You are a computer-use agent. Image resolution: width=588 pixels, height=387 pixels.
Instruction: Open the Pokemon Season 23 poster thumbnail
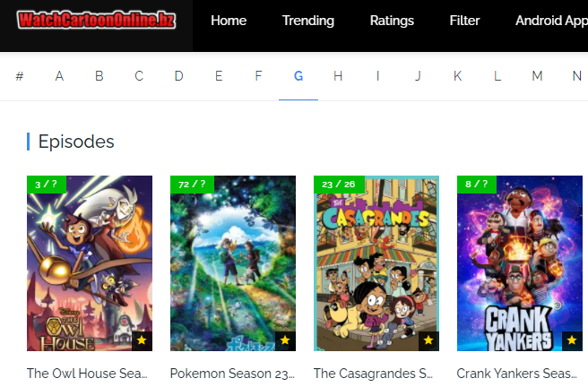(233, 263)
